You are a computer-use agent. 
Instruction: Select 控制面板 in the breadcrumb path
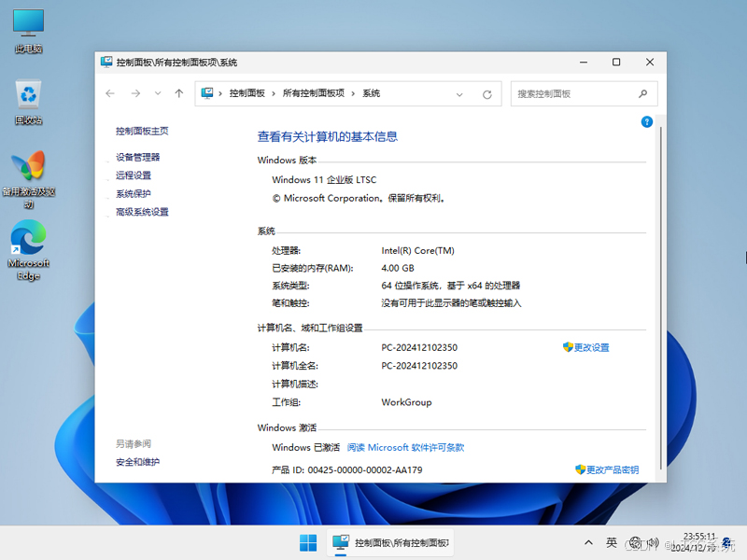click(x=247, y=93)
